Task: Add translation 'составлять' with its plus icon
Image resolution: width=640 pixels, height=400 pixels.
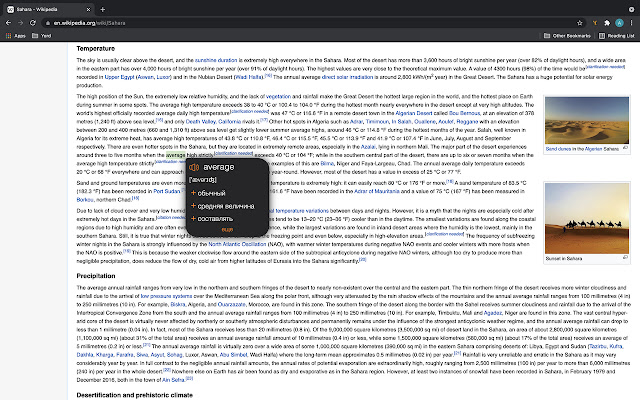Action: [193, 219]
